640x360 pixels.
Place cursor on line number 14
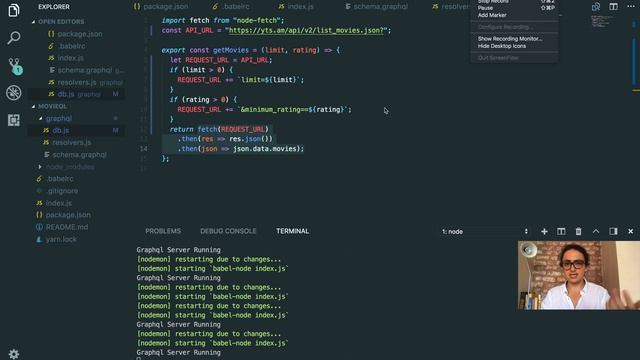[144, 149]
